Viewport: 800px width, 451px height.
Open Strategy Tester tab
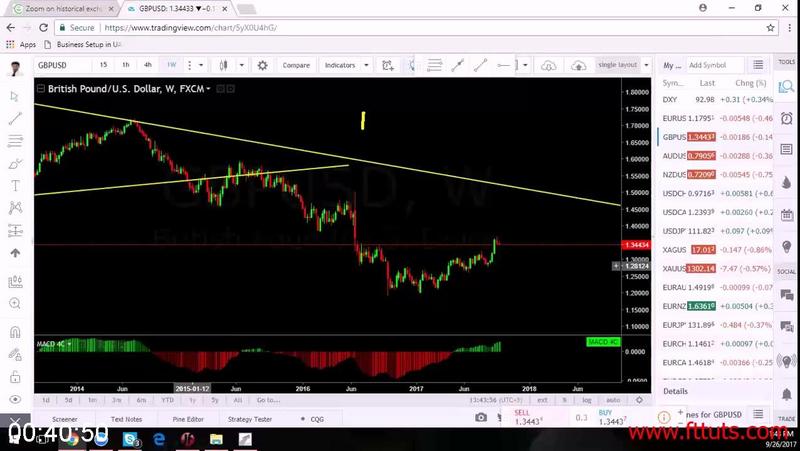249,419
